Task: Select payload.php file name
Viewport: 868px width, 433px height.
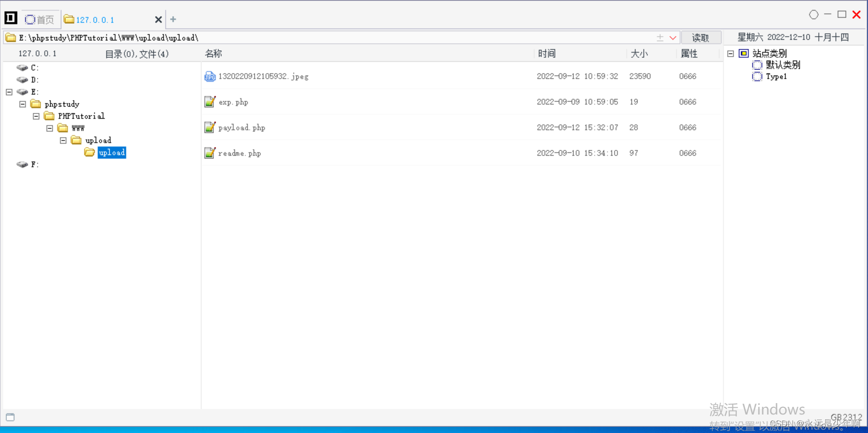Action: click(241, 128)
